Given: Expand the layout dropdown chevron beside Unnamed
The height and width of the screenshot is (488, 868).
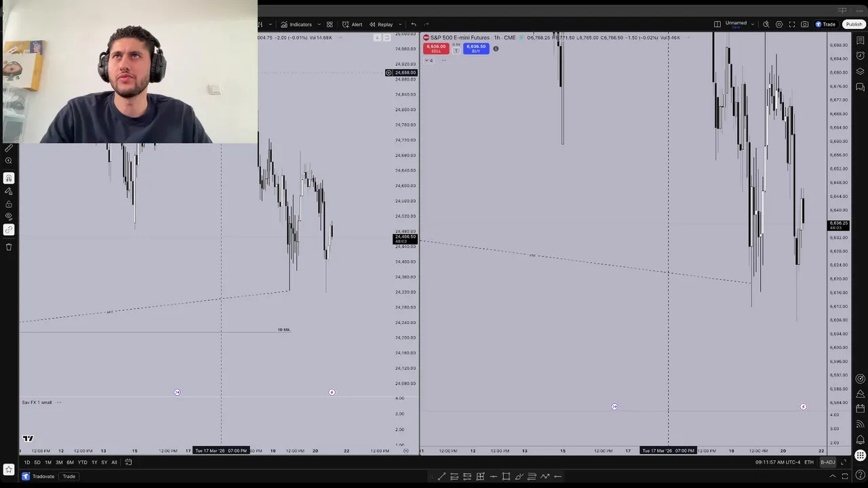Looking at the screenshot, I should click(753, 24).
